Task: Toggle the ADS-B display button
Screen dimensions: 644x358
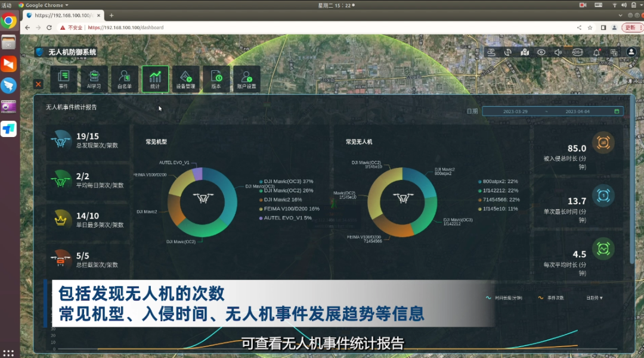Action: click(x=577, y=52)
